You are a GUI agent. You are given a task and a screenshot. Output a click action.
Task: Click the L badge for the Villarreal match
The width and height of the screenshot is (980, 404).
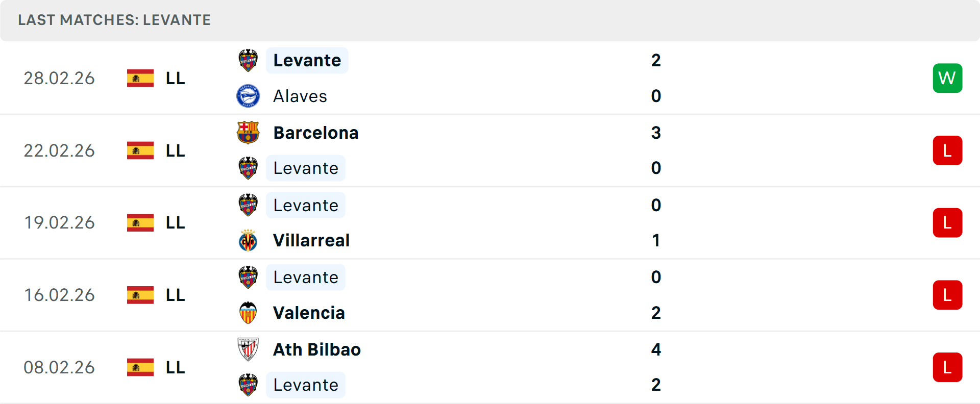[x=947, y=223]
